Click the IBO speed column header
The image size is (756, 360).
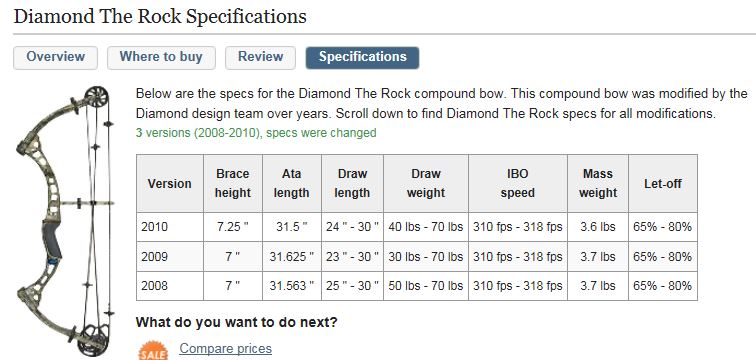click(518, 184)
